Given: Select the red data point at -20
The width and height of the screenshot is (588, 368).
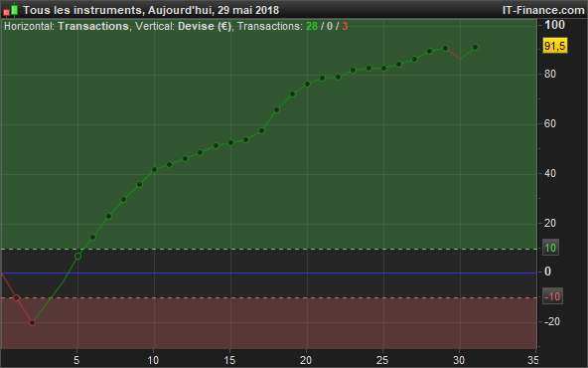Looking at the screenshot, I should (32, 322).
